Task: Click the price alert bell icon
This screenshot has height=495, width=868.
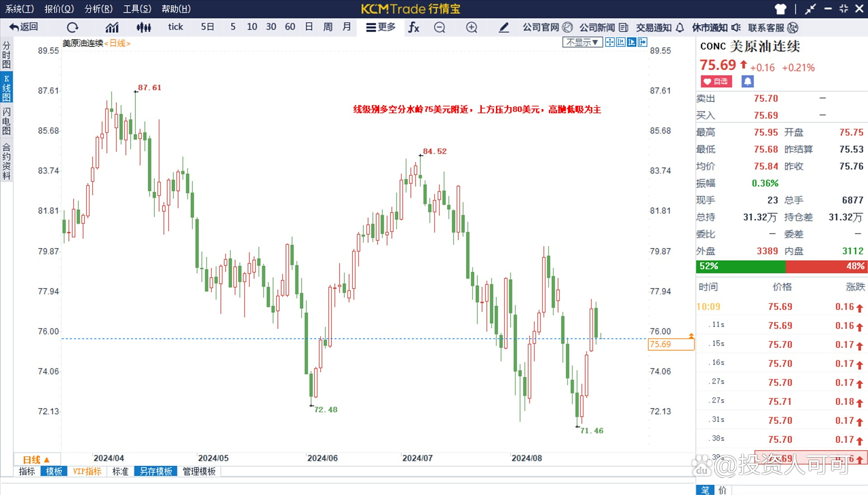Action: [747, 81]
